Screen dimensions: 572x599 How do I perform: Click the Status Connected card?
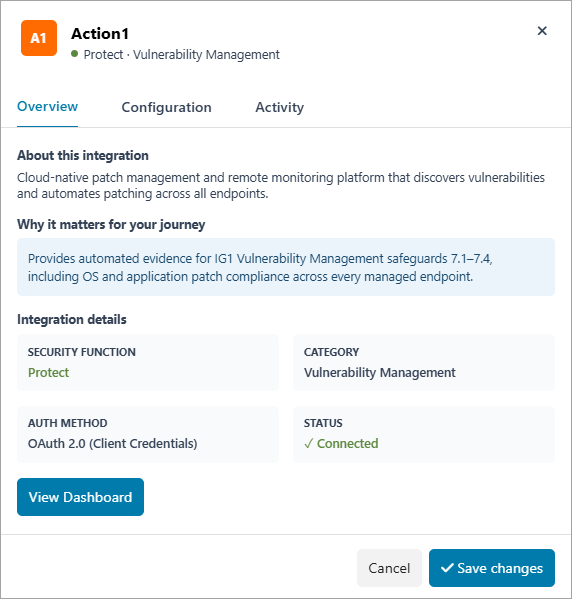424,434
